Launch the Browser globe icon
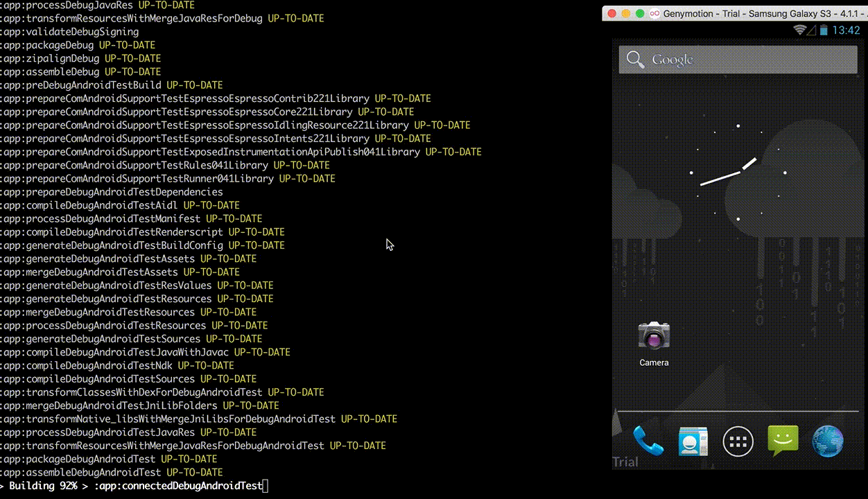This screenshot has width=868, height=499. tap(828, 441)
